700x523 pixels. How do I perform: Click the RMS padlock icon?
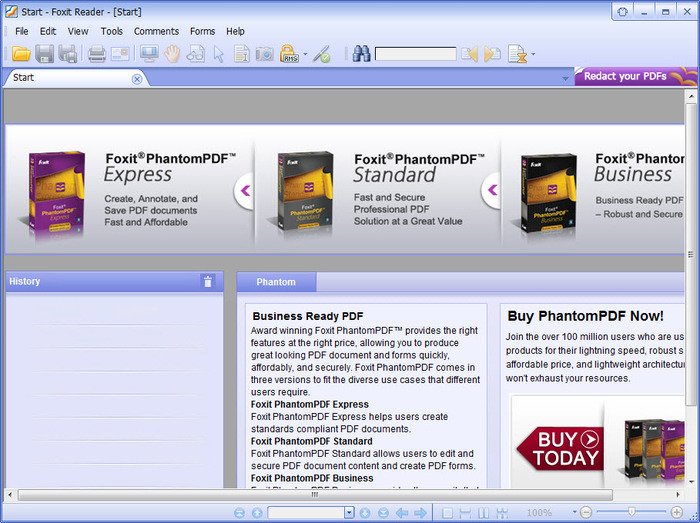click(x=289, y=54)
